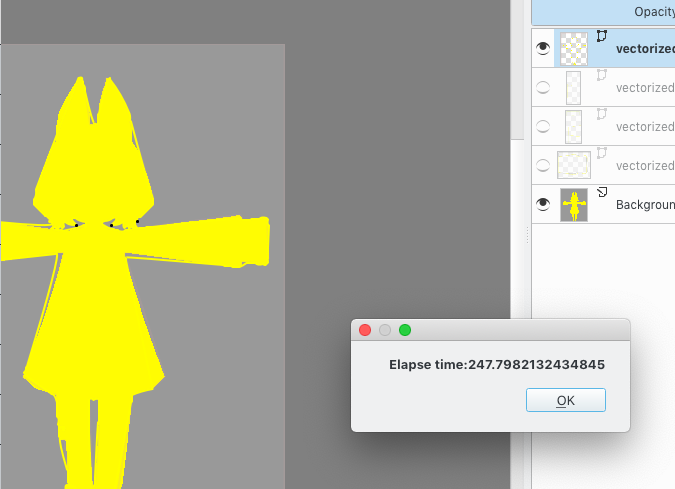
Task: Click vector type icon on second vectorized layer
Action: pyautogui.click(x=602, y=75)
